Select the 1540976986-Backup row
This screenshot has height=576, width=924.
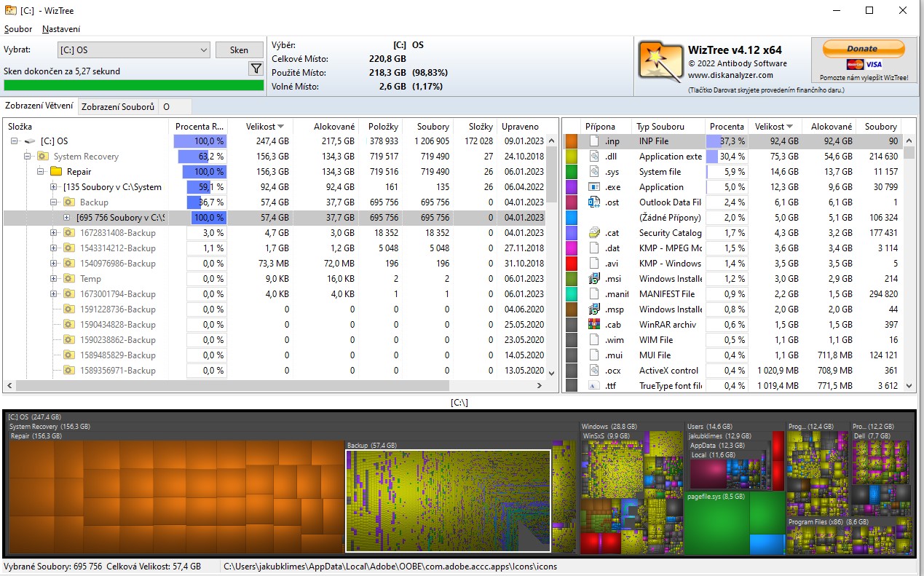(274, 264)
